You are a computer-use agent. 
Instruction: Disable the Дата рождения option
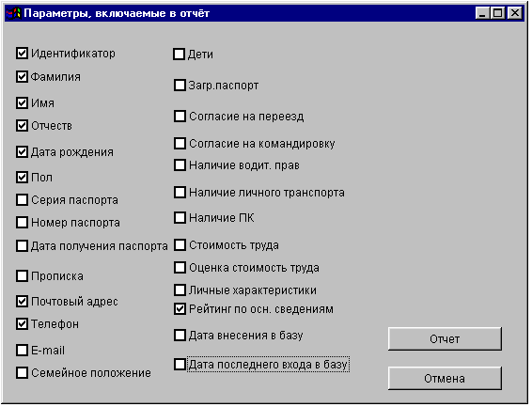click(x=22, y=152)
